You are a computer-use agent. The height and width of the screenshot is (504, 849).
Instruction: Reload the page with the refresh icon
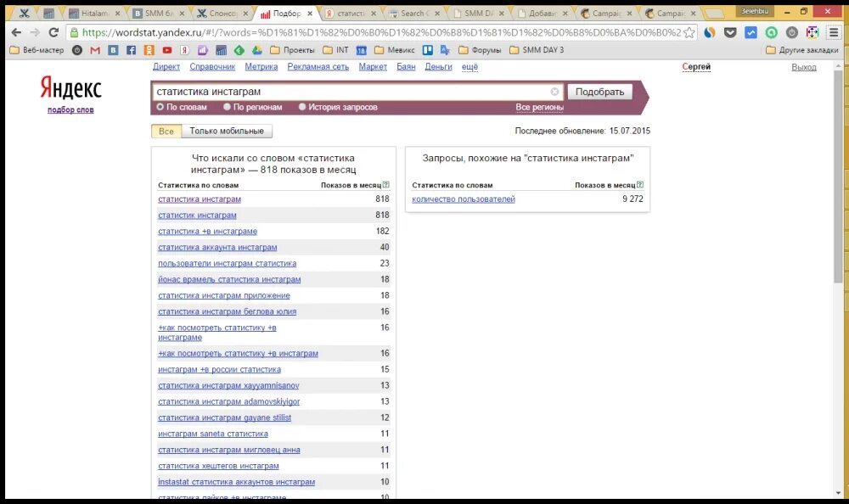click(x=53, y=32)
